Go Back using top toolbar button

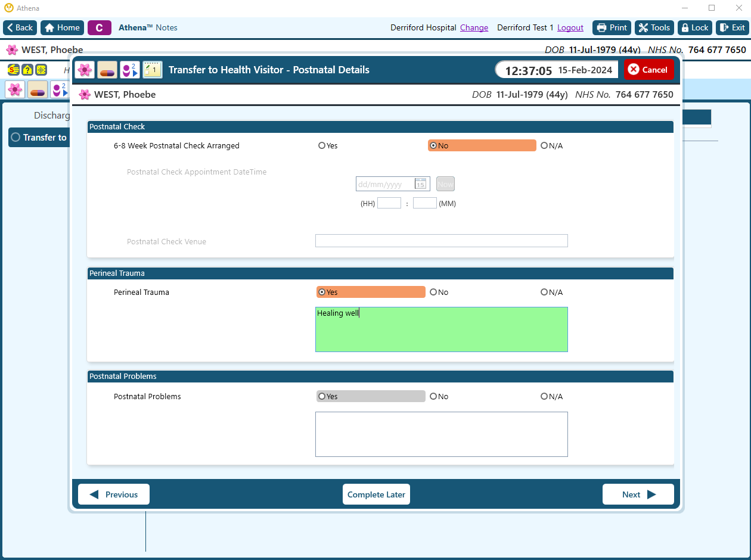[x=20, y=27]
